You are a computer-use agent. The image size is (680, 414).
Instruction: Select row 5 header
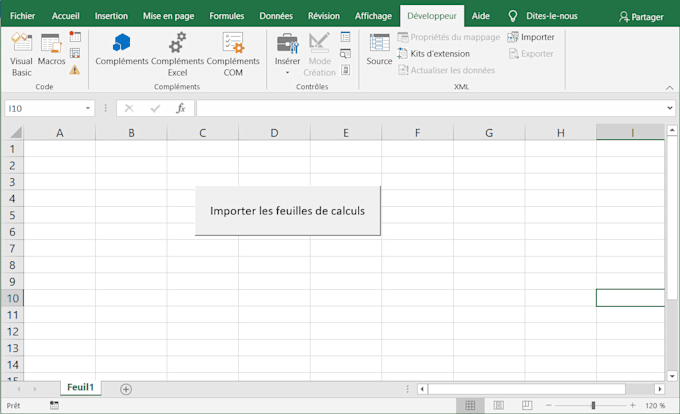tap(12, 215)
